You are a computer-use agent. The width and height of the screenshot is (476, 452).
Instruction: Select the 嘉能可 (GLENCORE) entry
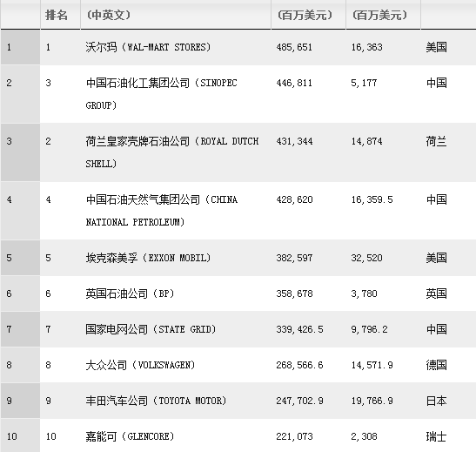coord(130,436)
